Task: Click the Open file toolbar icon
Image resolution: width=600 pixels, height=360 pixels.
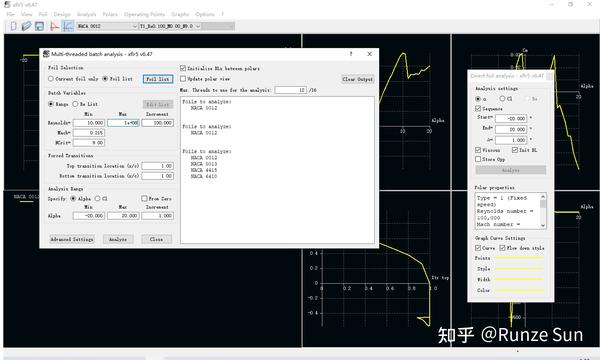Action: (26, 26)
